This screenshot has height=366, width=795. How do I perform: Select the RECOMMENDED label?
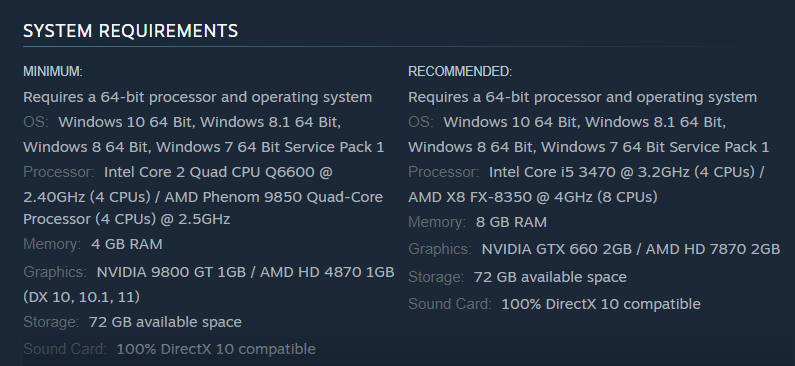click(460, 71)
